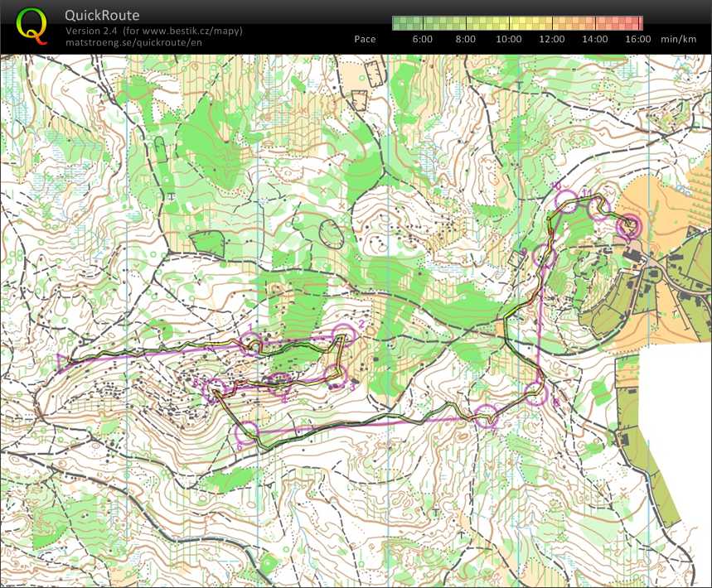This screenshot has width=712, height=588.
Task: Click the Pace legend label
Action: (x=365, y=39)
